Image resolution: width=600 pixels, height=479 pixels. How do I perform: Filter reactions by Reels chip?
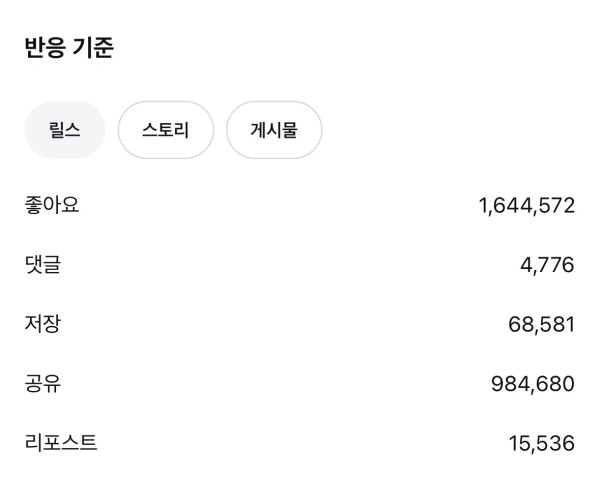coord(64,130)
